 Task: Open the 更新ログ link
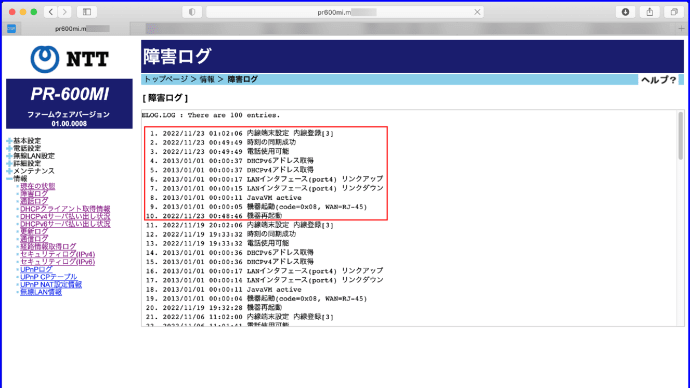coord(34,231)
